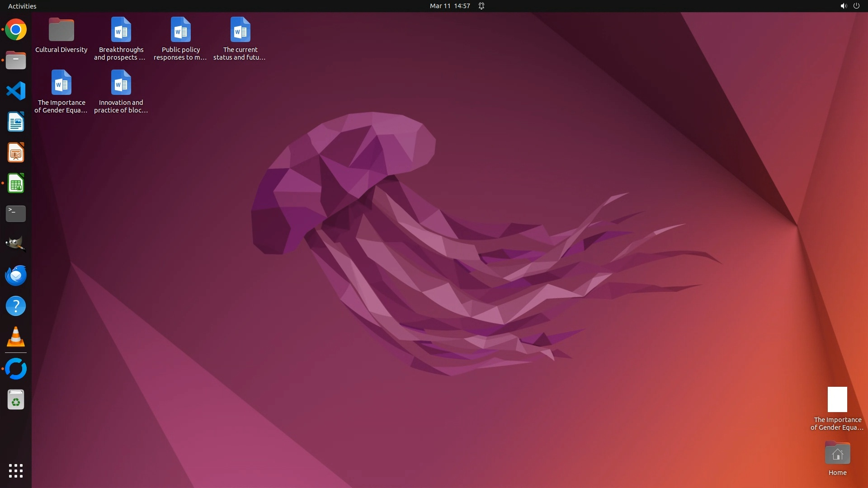Launch VLC media player
Viewport: 868px width, 488px height.
(16, 337)
